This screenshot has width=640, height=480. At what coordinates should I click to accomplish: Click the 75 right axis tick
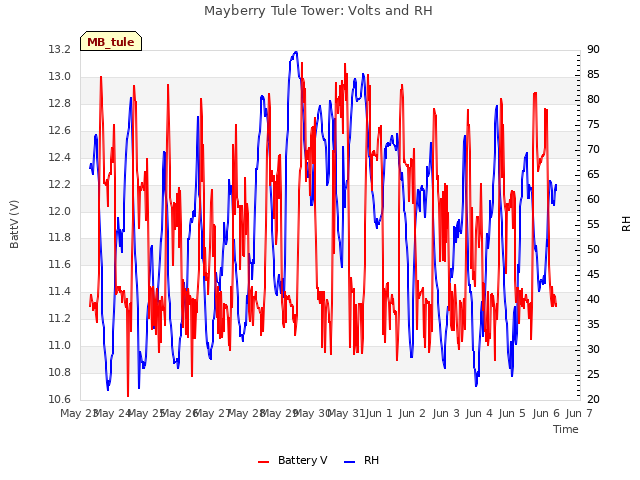click(593, 124)
